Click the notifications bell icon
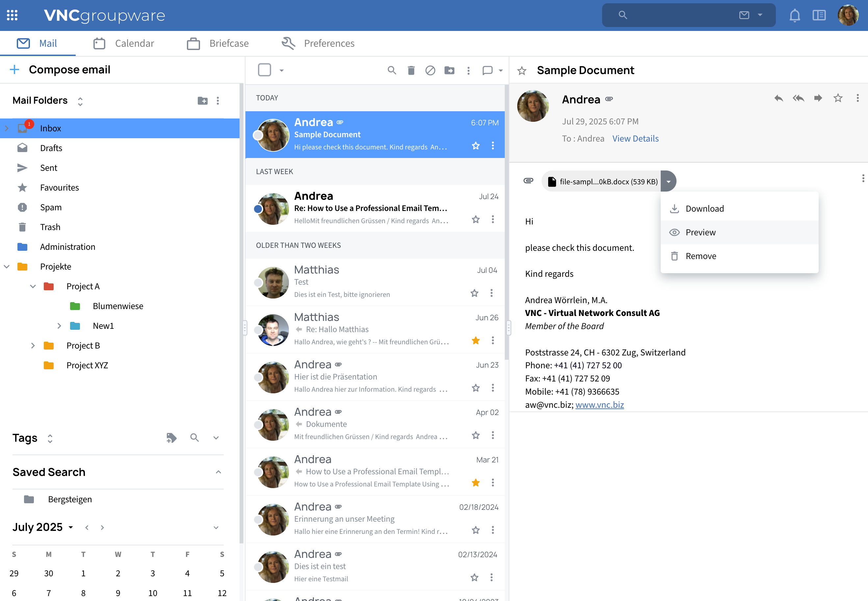The width and height of the screenshot is (868, 601). [795, 15]
